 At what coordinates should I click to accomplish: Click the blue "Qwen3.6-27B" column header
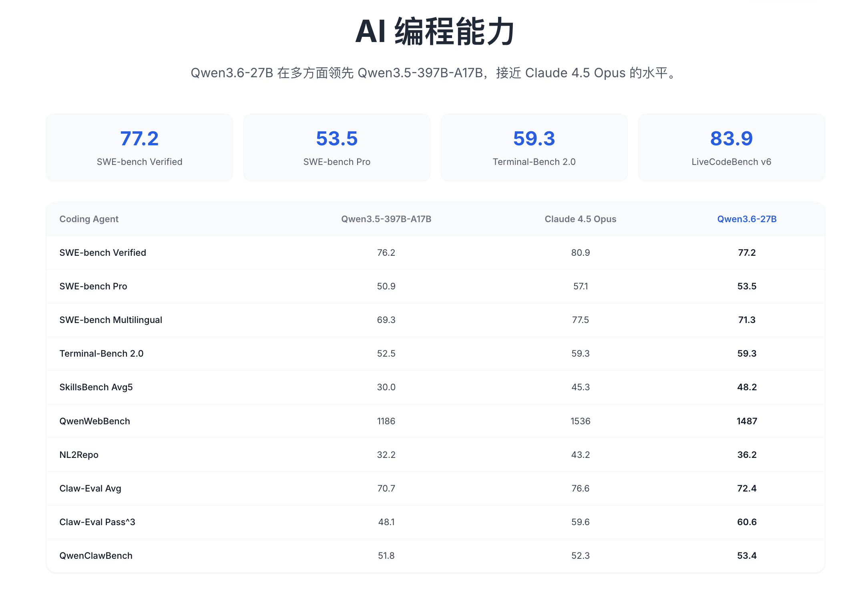click(747, 219)
